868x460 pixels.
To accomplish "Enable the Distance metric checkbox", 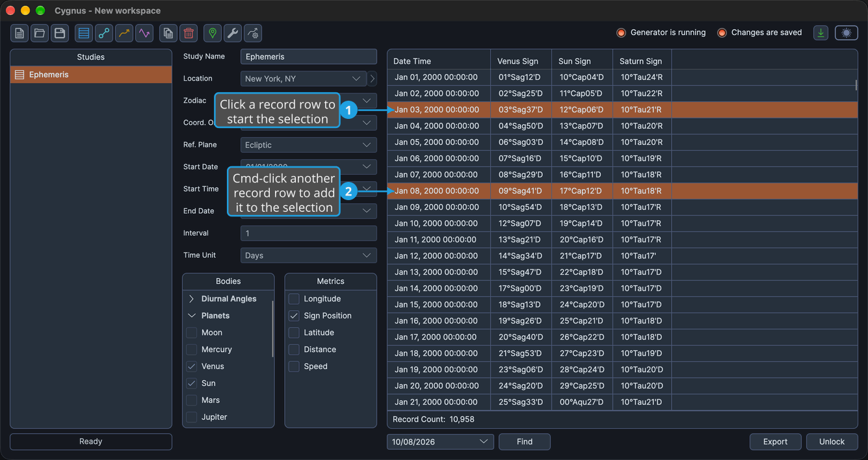I will (x=294, y=350).
